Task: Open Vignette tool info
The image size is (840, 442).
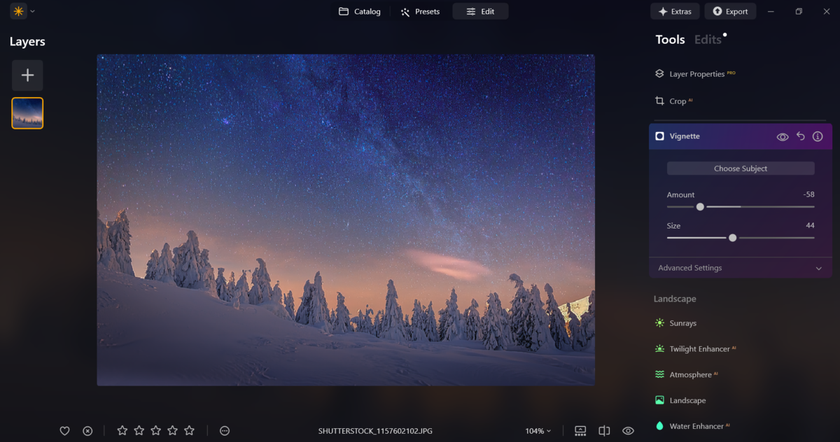Action: (x=817, y=136)
